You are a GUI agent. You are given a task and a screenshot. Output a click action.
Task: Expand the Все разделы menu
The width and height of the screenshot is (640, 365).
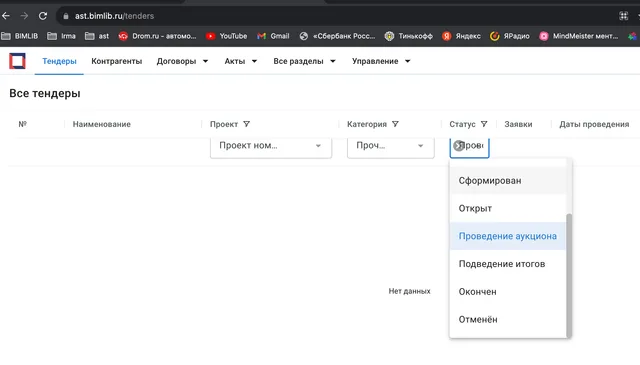coord(304,61)
